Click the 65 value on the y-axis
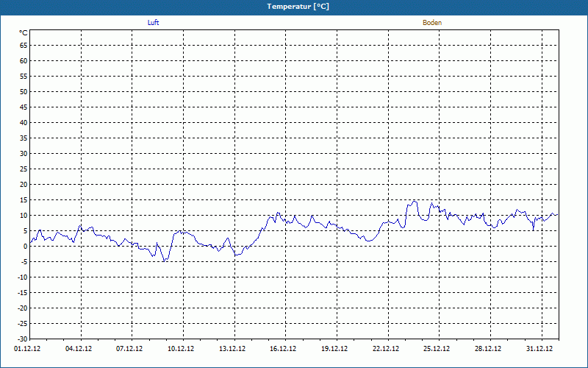The height and width of the screenshot is (368, 588). point(24,45)
